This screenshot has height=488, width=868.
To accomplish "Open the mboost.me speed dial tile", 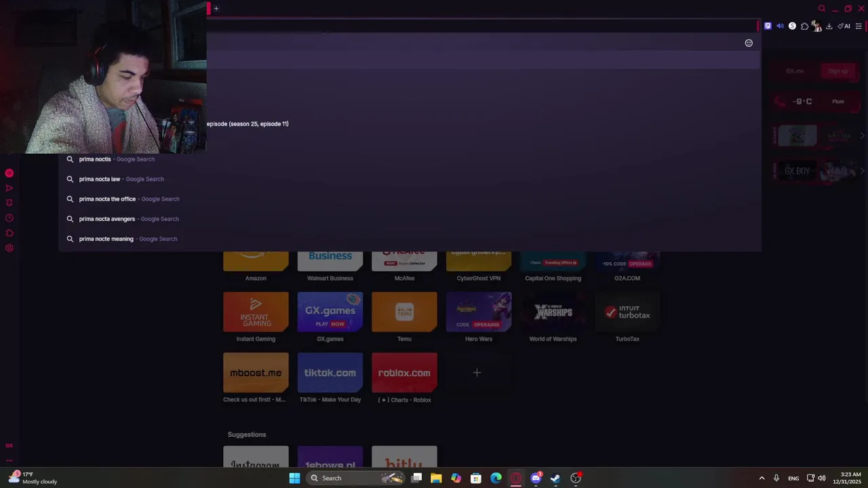I will pyautogui.click(x=256, y=373).
